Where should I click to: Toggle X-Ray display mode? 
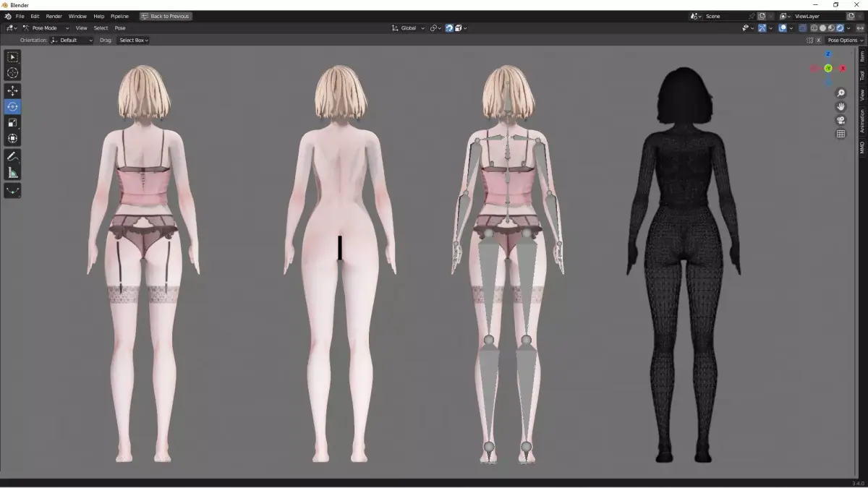[x=802, y=28]
